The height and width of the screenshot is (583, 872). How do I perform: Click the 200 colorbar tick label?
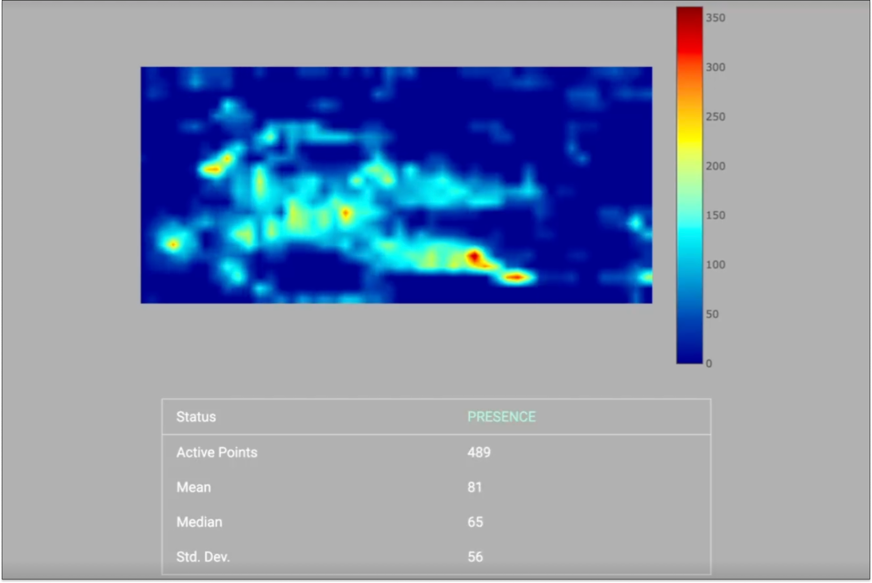[x=716, y=166]
